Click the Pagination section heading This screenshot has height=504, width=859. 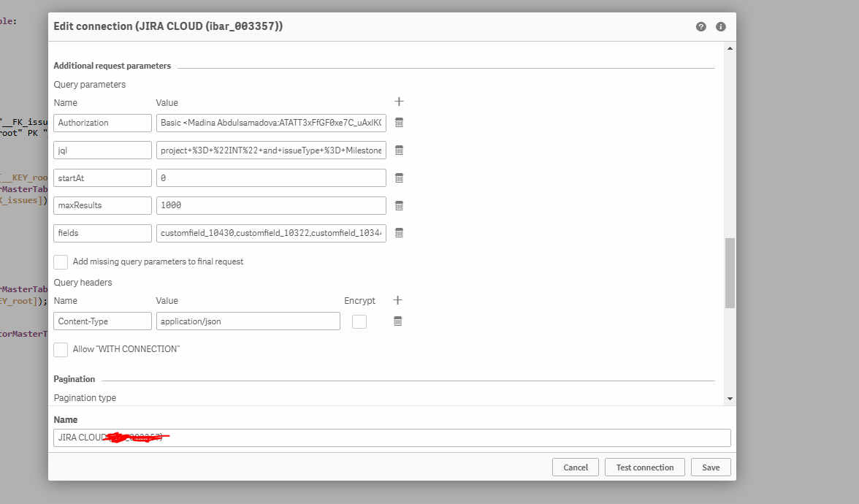click(75, 379)
